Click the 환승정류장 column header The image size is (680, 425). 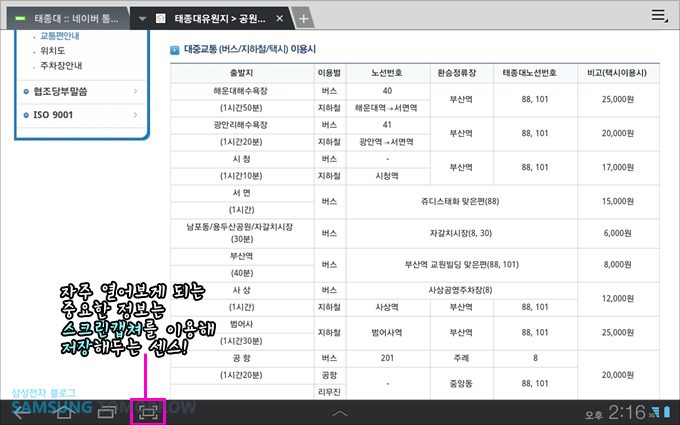(x=461, y=73)
